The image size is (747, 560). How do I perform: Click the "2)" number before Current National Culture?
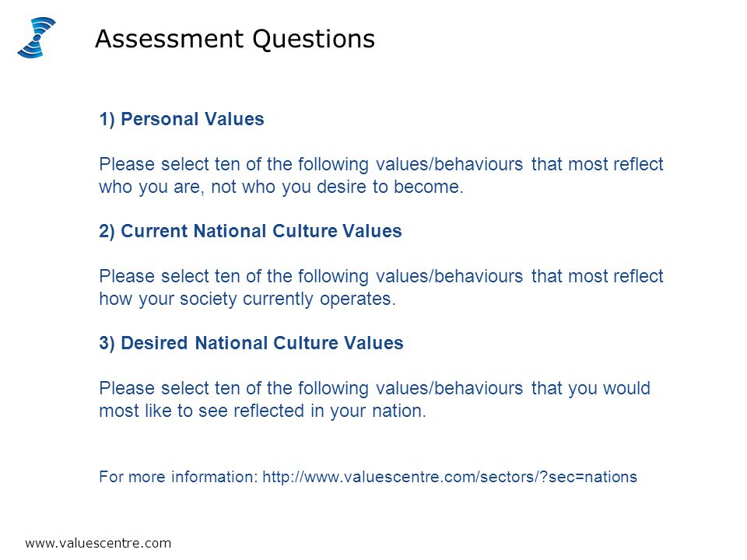[107, 232]
